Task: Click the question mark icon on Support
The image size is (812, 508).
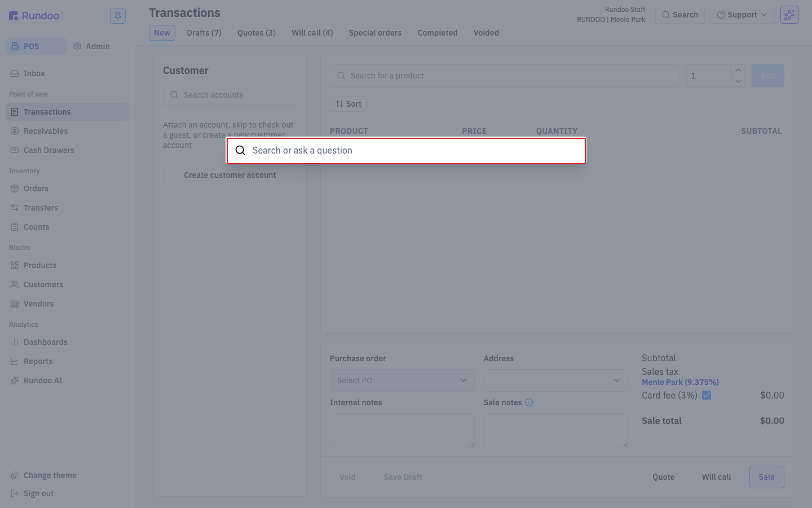Action: tap(721, 15)
